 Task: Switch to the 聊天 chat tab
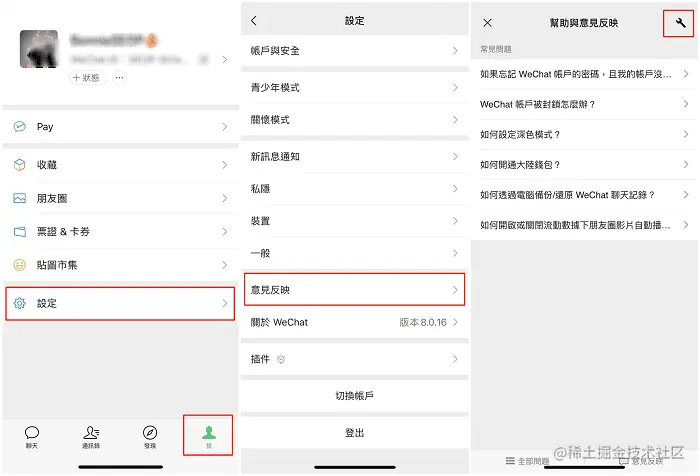coord(32,436)
